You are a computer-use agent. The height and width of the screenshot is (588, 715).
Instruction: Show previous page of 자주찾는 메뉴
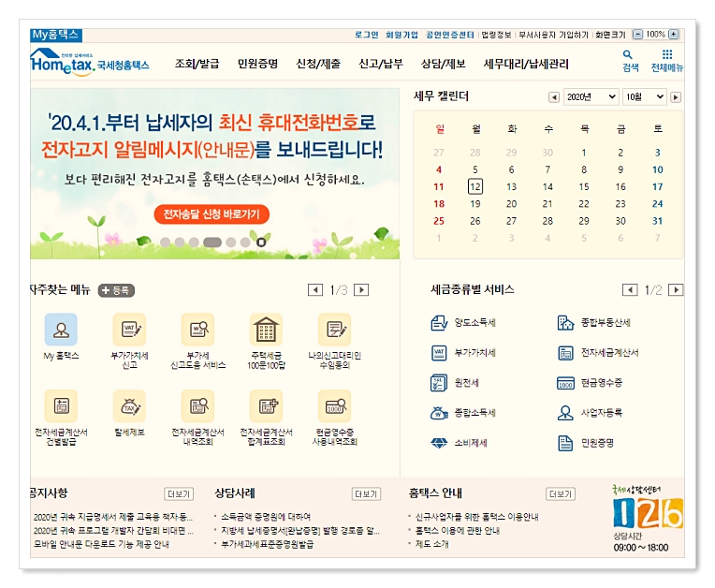pos(315,289)
